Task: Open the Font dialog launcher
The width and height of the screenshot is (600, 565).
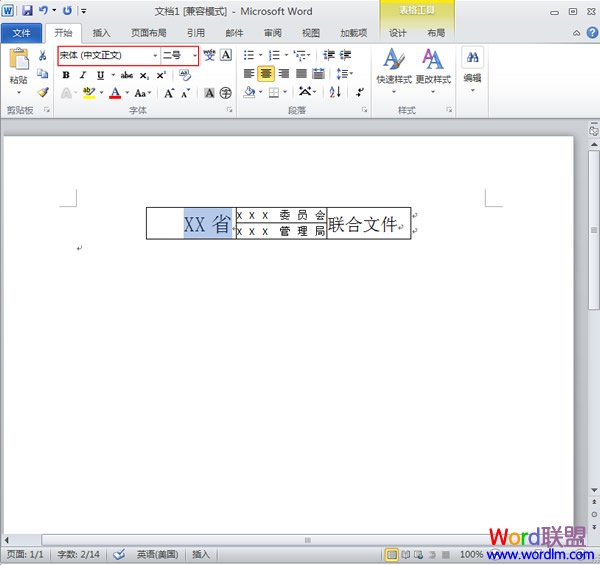Action: (x=230, y=111)
